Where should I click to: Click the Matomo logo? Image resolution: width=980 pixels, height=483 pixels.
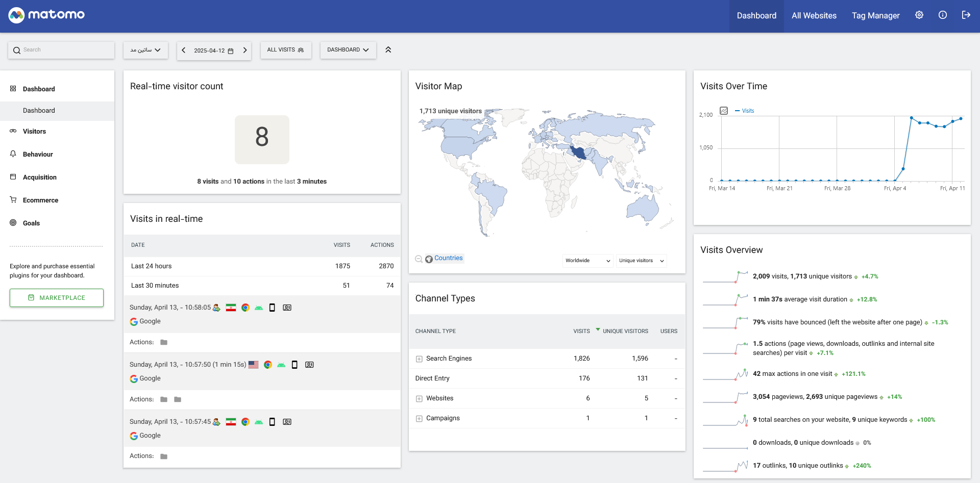[46, 15]
